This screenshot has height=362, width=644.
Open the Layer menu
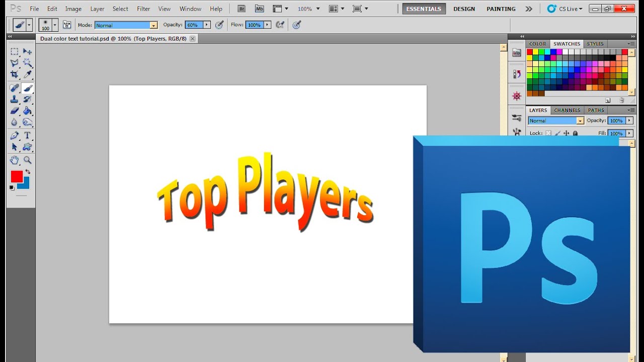97,9
